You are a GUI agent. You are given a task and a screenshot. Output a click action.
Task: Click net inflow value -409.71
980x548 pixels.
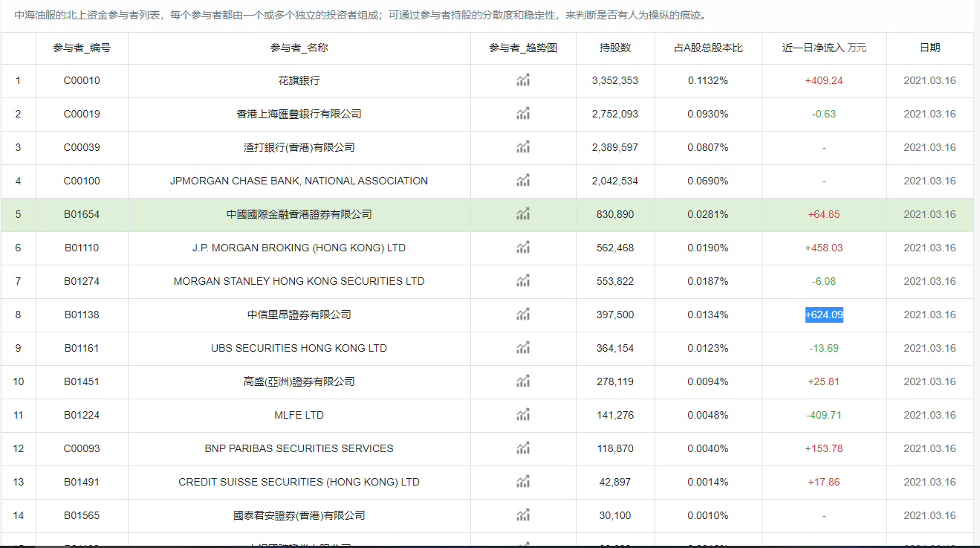click(x=824, y=415)
